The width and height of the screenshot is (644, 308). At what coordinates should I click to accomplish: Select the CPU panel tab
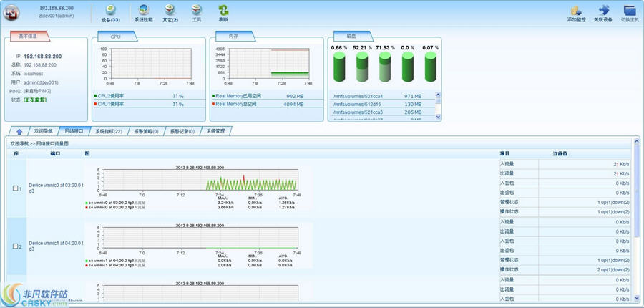[116, 37]
